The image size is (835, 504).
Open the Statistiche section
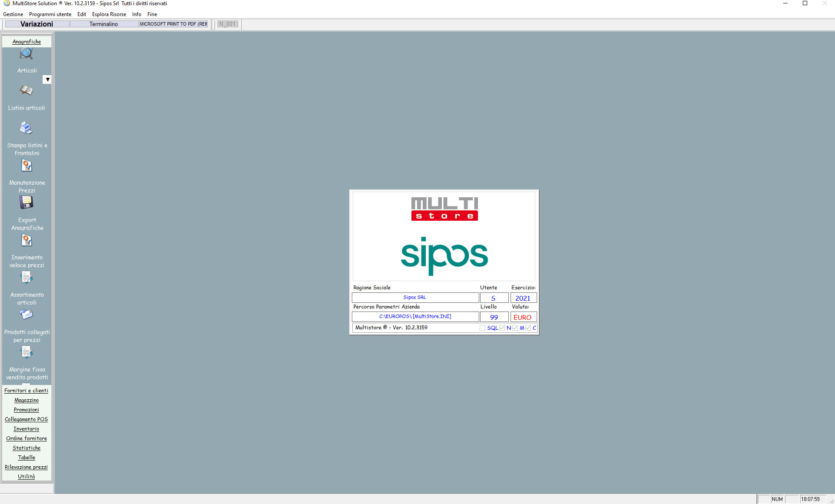(27, 448)
